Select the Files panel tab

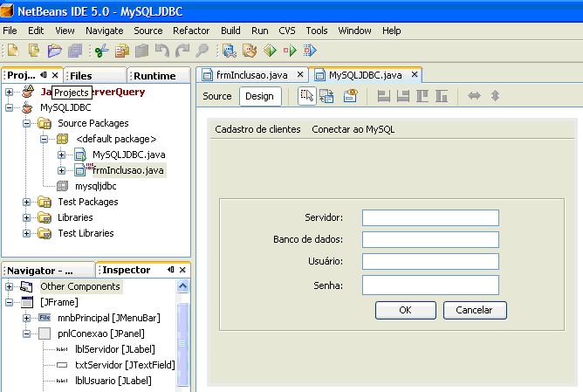click(81, 76)
